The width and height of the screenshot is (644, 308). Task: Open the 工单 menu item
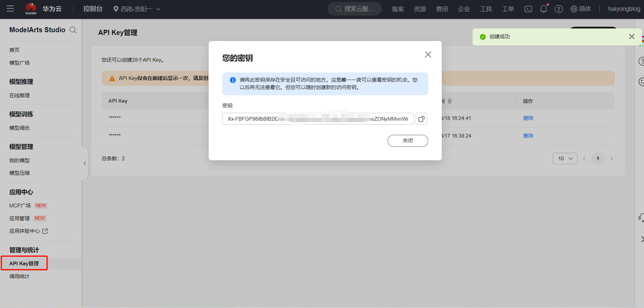[x=508, y=9]
